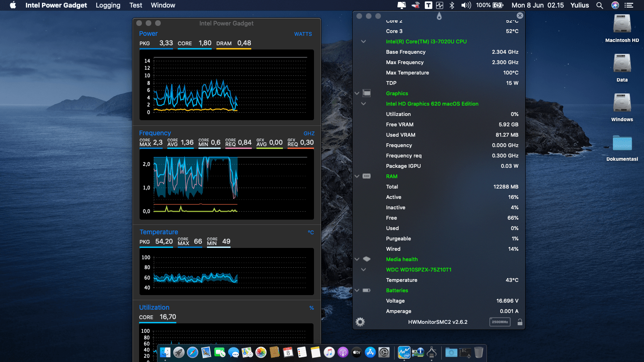Open FaceTime from the Dock

point(220,352)
